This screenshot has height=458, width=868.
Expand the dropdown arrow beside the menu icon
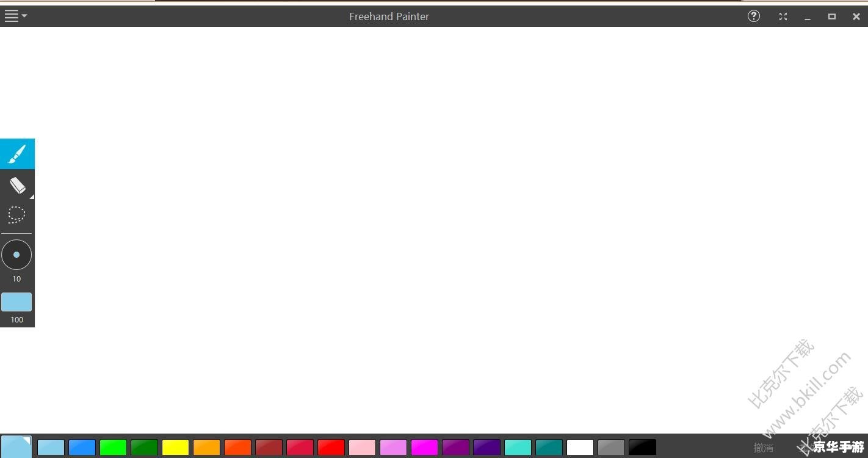click(24, 16)
